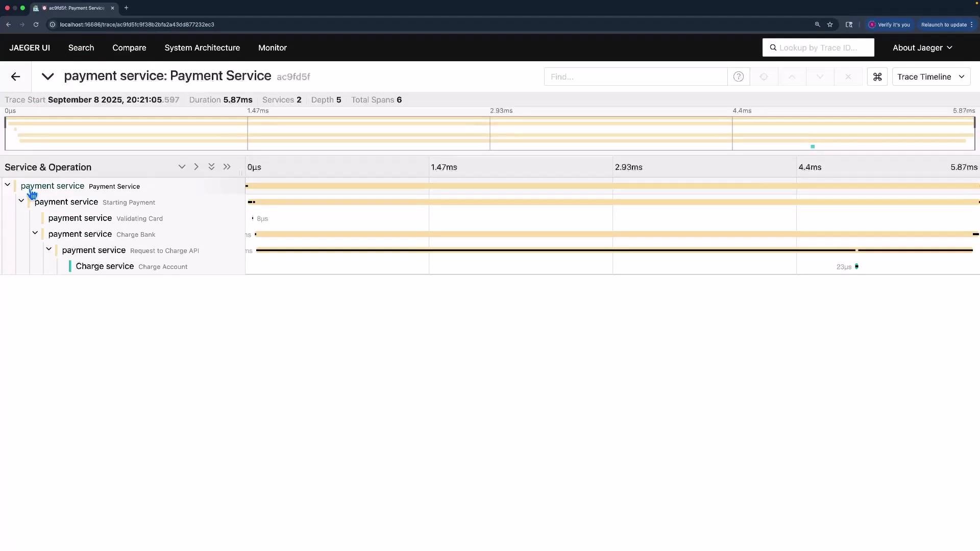980x551 pixels.
Task: Open browser zoom magnifier icon
Action: click(x=817, y=24)
